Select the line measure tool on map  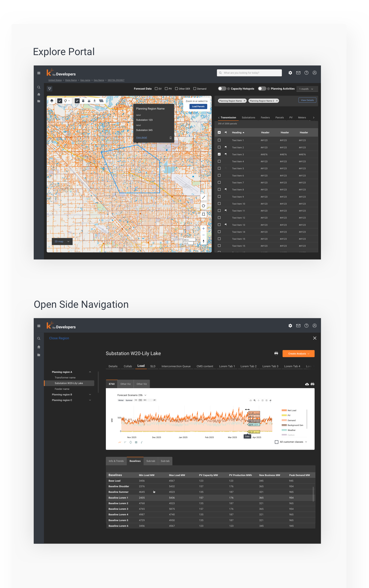pos(203,198)
